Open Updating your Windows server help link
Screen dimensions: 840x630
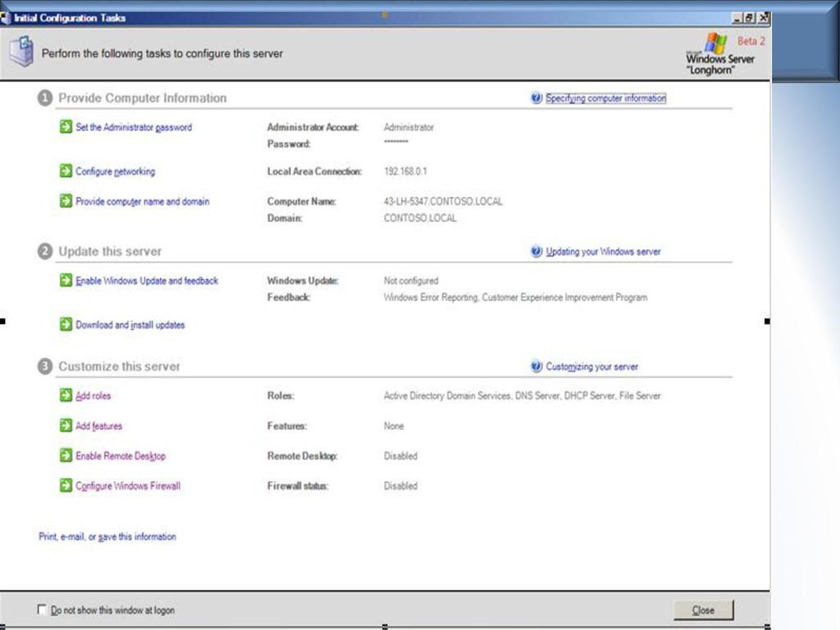(x=603, y=251)
